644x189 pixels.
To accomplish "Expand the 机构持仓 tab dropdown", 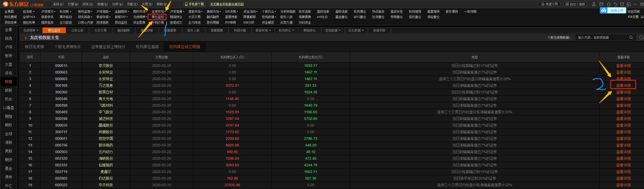I will (x=286, y=30).
